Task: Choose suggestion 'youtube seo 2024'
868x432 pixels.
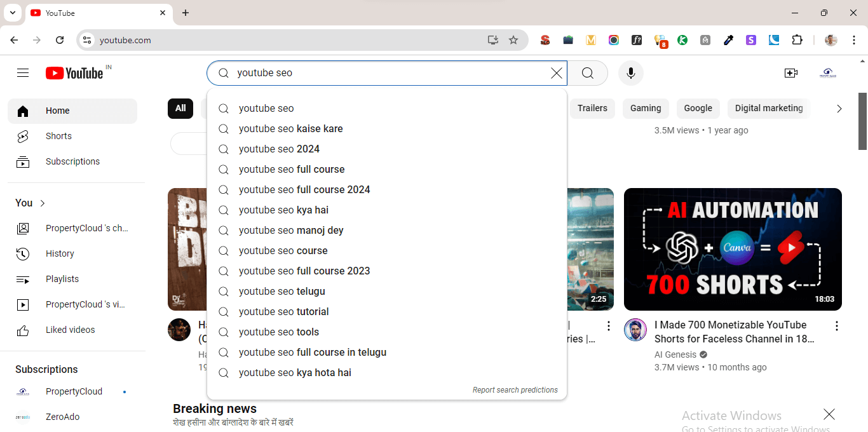Action: [387, 149]
